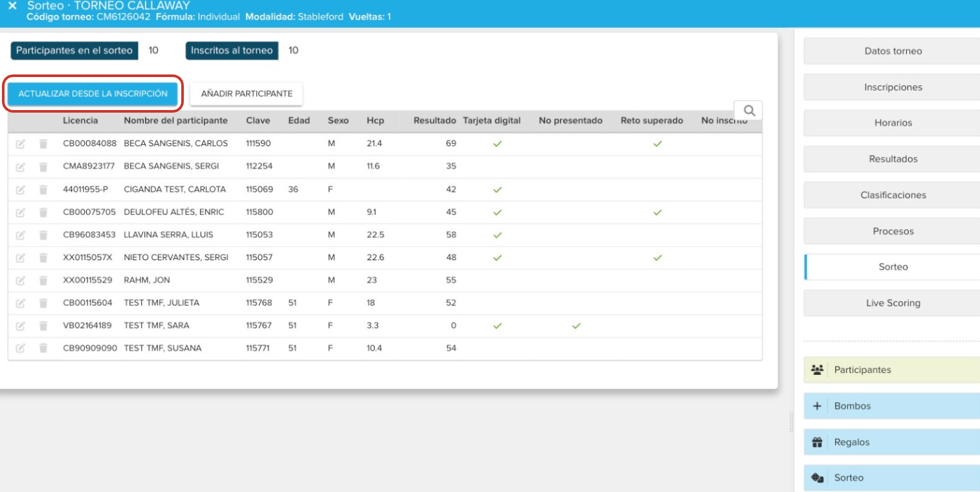Click trash icon for TEST TMF, SUSANA
The image size is (980, 492).
click(x=43, y=348)
